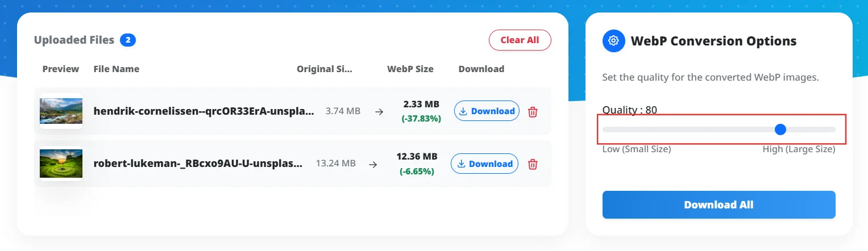Viewport: 868px width, 251px height.
Task: Select the hendrik-cornelissen file name
Action: (203, 111)
